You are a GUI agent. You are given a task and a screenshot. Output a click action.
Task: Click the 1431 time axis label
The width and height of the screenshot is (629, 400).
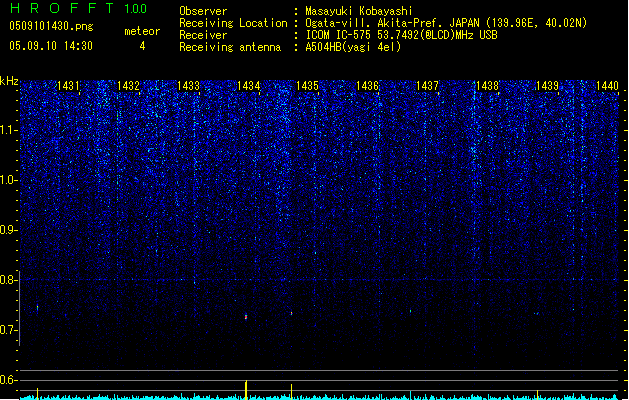pos(68,86)
